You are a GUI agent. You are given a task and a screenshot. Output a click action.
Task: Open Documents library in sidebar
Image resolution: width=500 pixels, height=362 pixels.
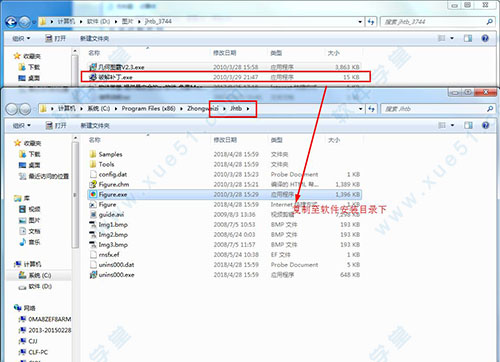pos(30,231)
